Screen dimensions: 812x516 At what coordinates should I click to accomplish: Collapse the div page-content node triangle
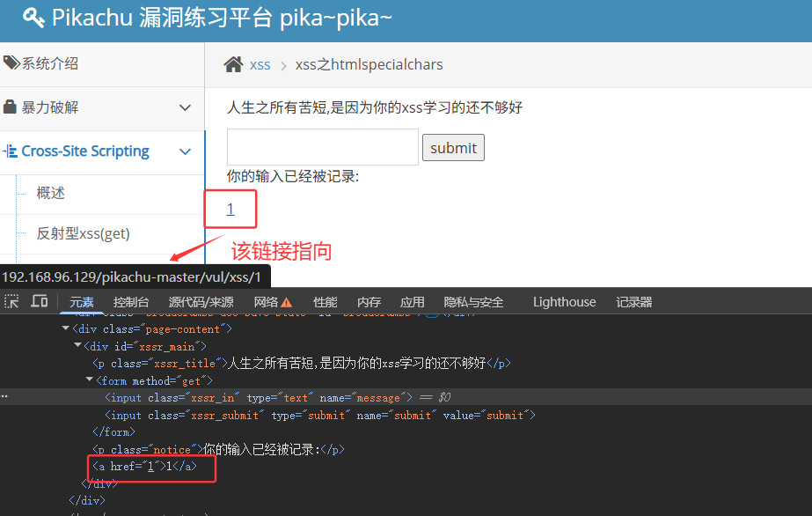(66, 328)
